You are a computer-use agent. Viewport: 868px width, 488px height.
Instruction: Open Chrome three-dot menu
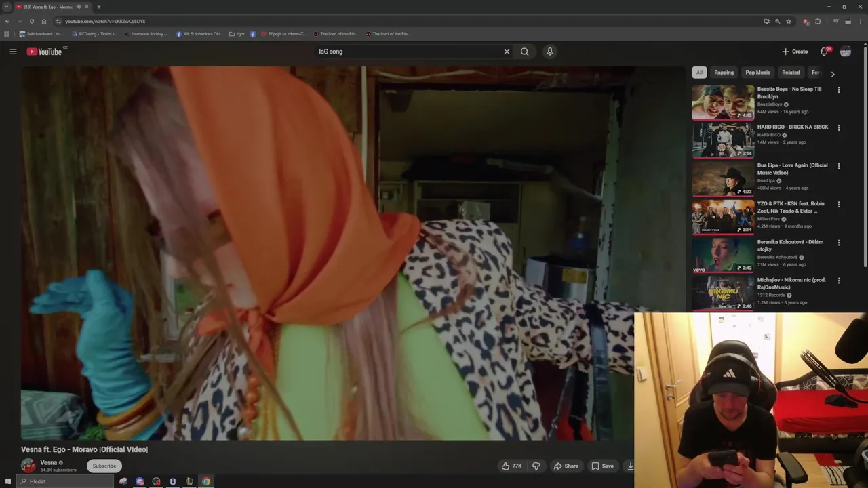pyautogui.click(x=859, y=21)
